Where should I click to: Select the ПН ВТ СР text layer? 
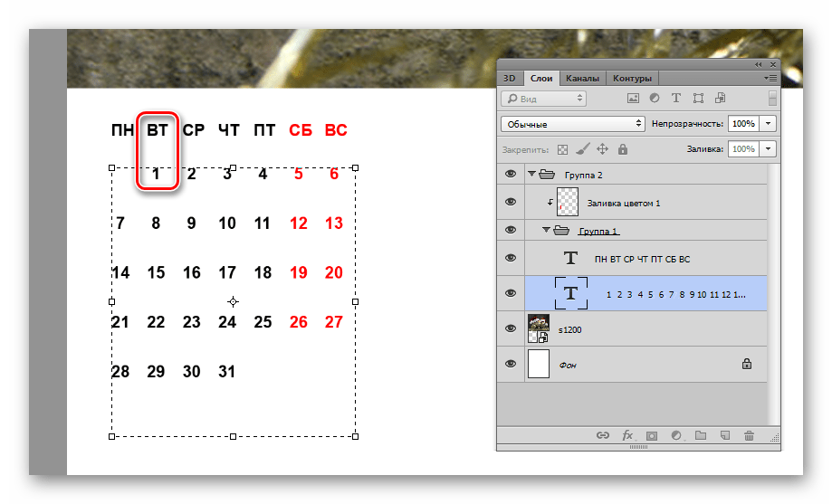[x=642, y=259]
